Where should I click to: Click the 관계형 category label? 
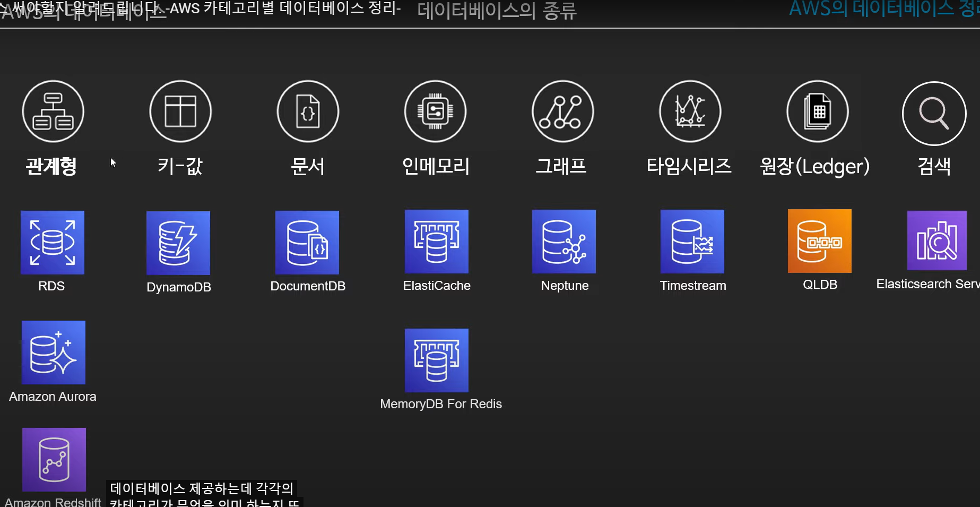pos(51,166)
